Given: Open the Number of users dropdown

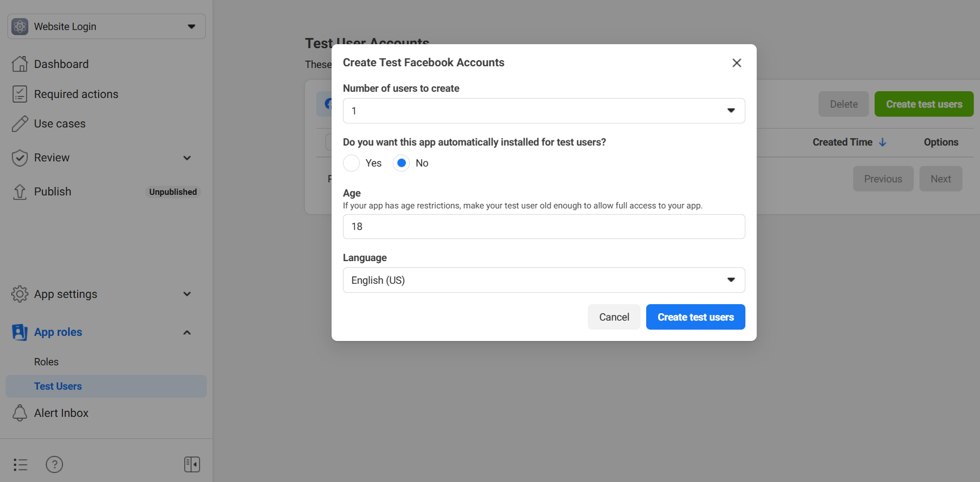Looking at the screenshot, I should [544, 111].
